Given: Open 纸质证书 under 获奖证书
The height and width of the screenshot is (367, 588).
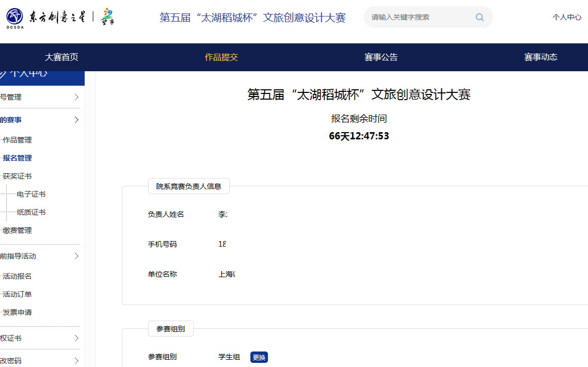Looking at the screenshot, I should [31, 212].
